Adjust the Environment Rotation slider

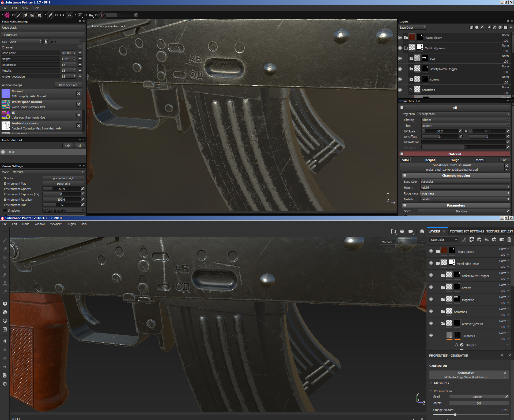pyautogui.click(x=61, y=200)
